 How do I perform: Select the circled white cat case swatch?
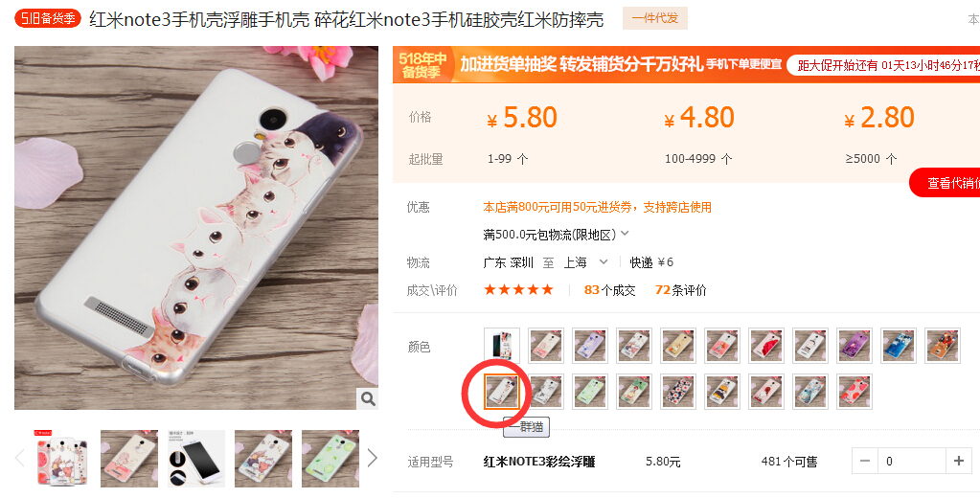[502, 392]
